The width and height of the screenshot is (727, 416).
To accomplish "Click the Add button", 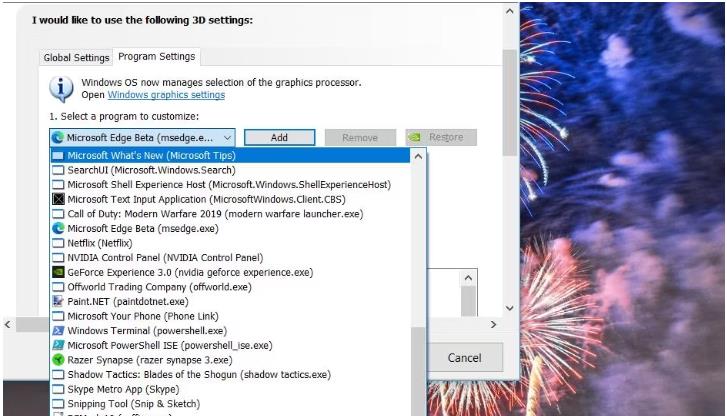I will pyautogui.click(x=280, y=137).
